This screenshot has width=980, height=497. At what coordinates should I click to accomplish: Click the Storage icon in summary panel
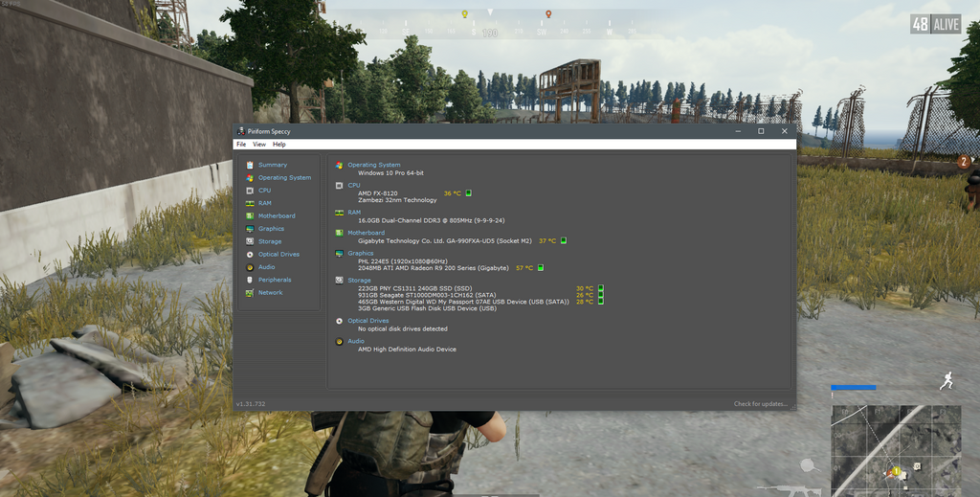point(339,281)
